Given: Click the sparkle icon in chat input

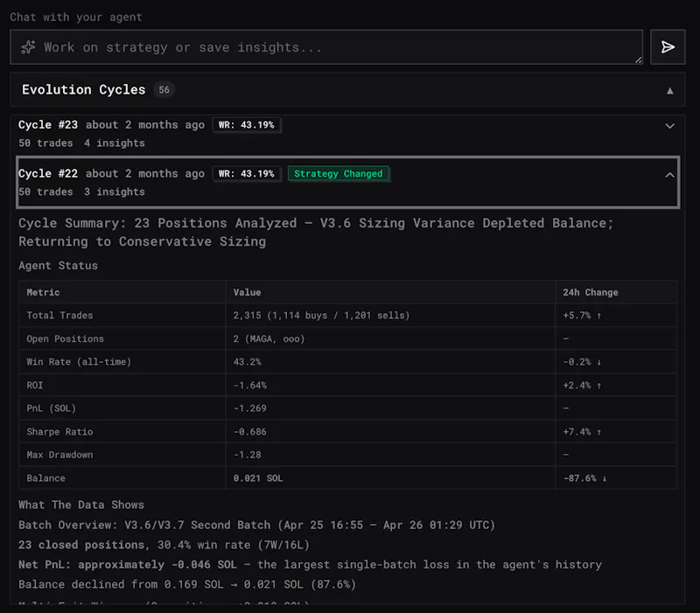Looking at the screenshot, I should (29, 47).
